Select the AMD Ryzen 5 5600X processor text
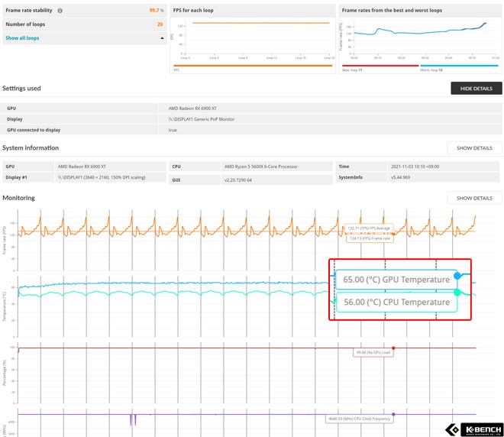This screenshot has width=504, height=437. click(x=260, y=167)
